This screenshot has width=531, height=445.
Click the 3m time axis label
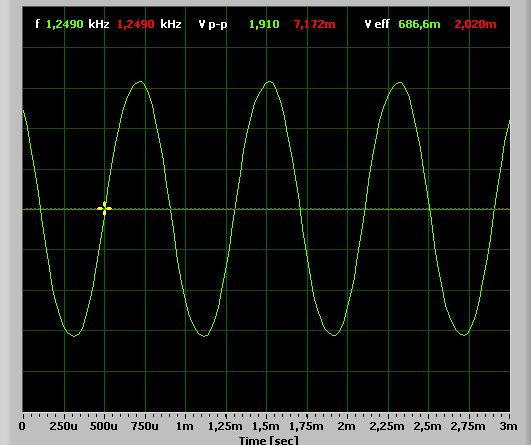tap(508, 426)
